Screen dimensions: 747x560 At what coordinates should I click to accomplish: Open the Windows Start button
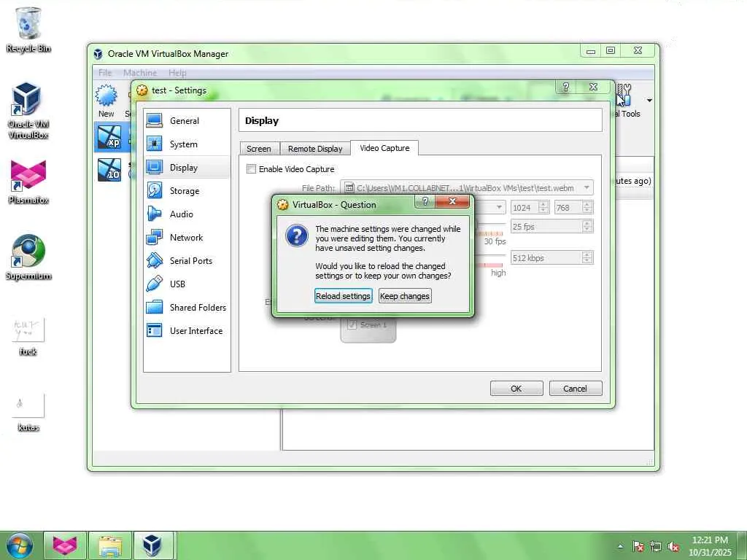pyautogui.click(x=20, y=545)
